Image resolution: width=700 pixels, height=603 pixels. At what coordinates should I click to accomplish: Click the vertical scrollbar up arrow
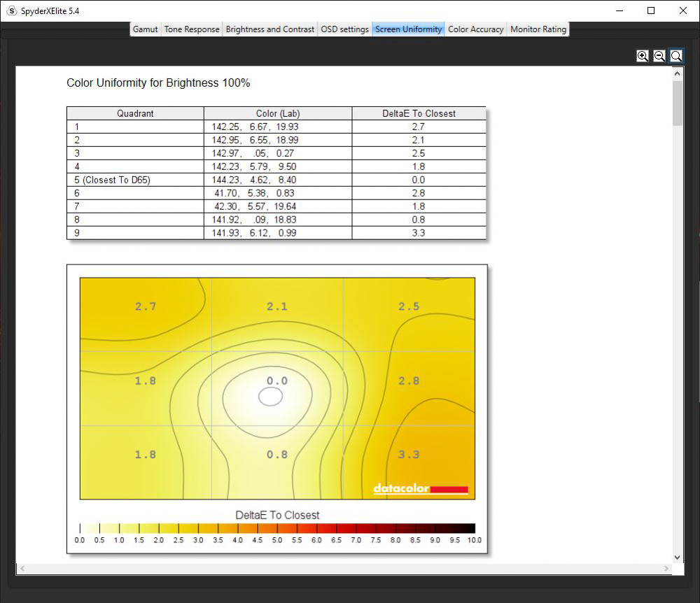coord(677,73)
